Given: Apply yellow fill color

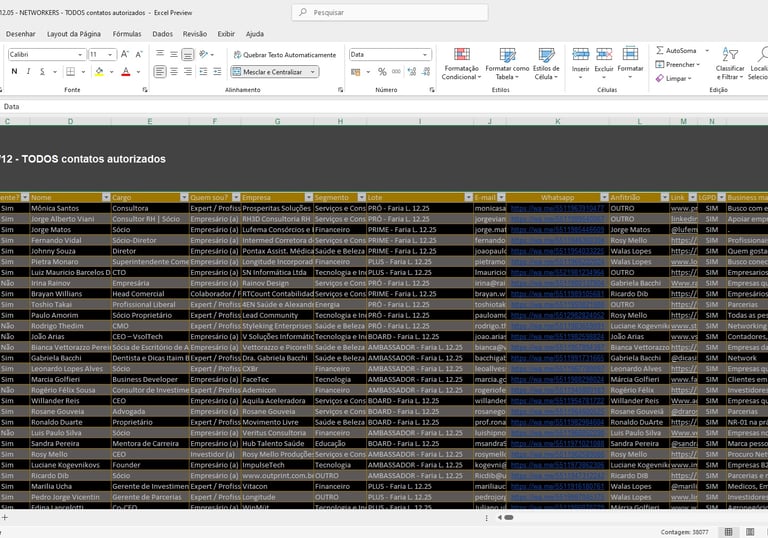Looking at the screenshot, I should [x=99, y=72].
